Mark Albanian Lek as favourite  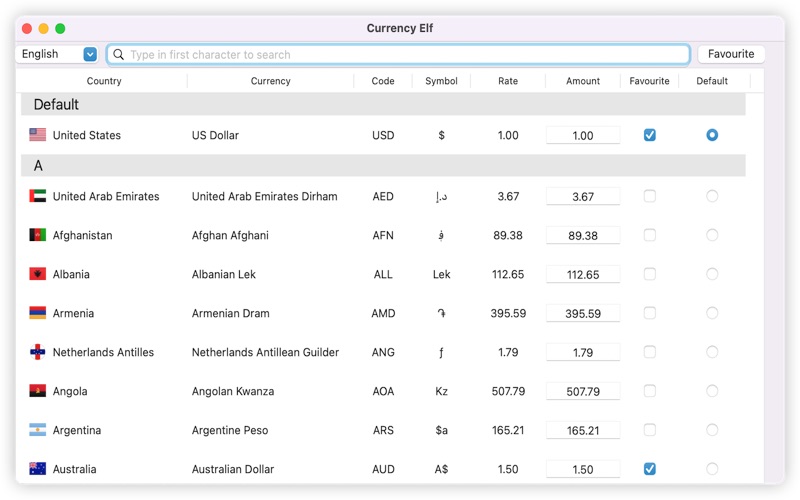pos(650,274)
